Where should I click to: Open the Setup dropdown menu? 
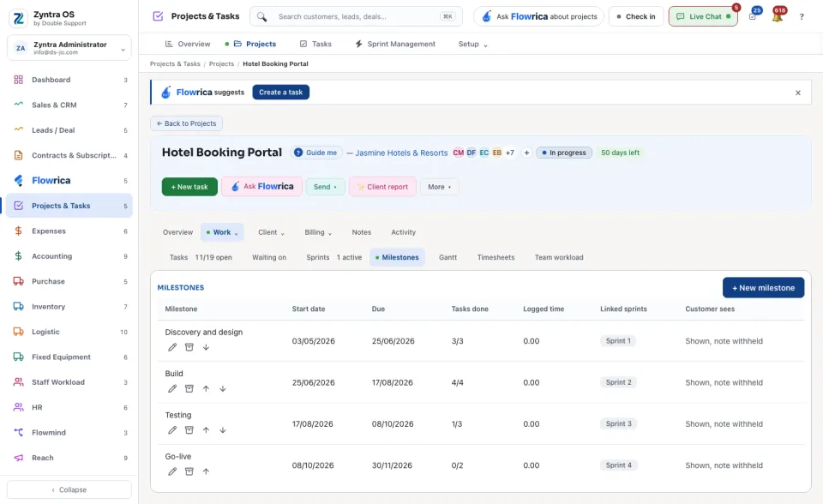point(472,44)
